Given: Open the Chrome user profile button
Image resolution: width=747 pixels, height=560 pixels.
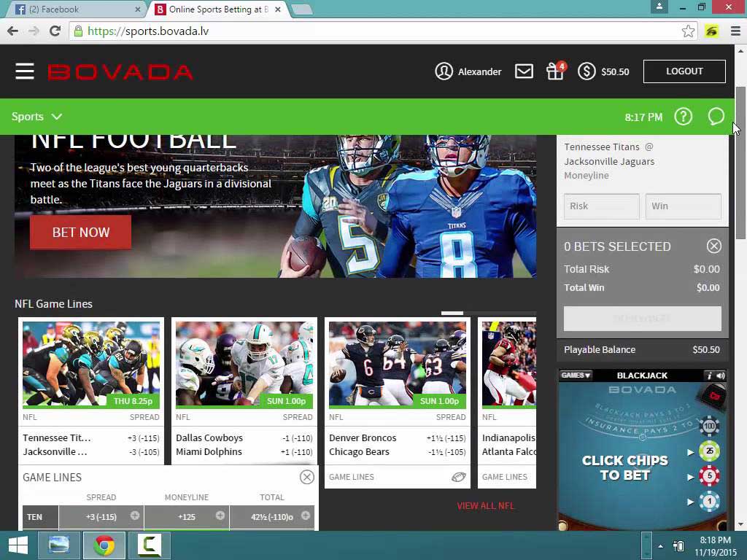Looking at the screenshot, I should (x=659, y=7).
